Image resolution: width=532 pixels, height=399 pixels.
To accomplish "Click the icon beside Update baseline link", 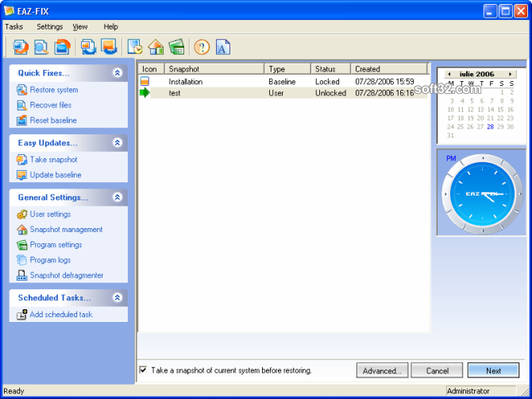I will click(21, 175).
